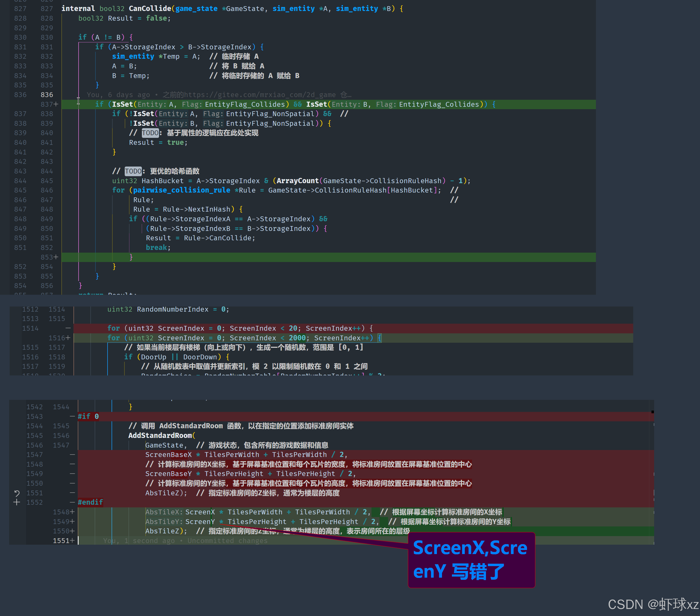
Task: Click added 'AbsTileZ);' line 1550
Action: point(366,532)
